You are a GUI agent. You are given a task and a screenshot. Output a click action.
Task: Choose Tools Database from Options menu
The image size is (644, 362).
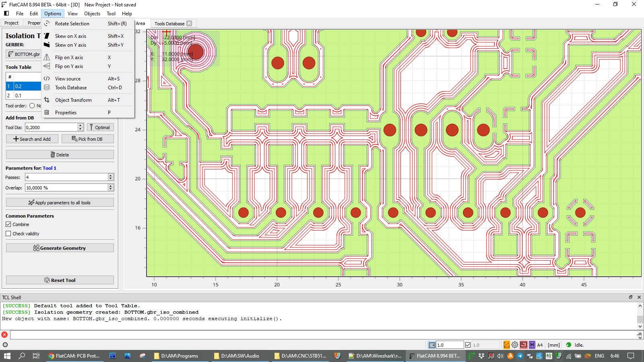[71, 88]
